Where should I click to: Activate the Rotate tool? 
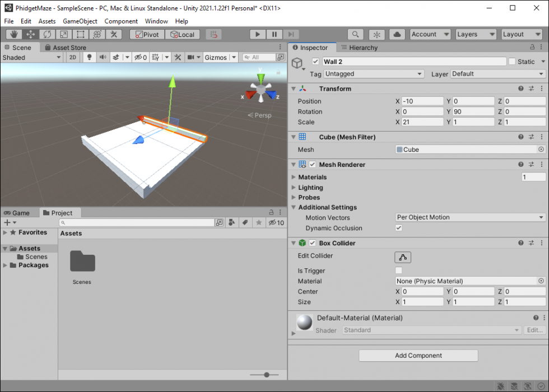click(x=47, y=35)
